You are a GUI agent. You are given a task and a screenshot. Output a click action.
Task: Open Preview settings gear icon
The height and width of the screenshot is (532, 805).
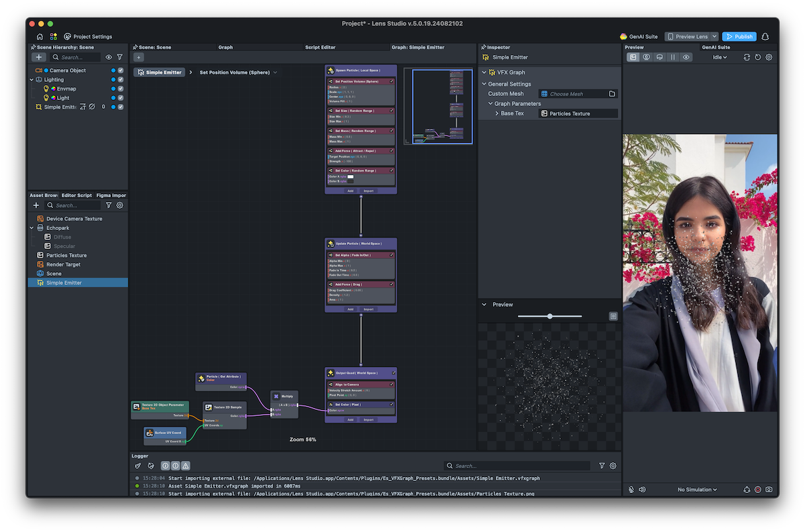pyautogui.click(x=769, y=57)
